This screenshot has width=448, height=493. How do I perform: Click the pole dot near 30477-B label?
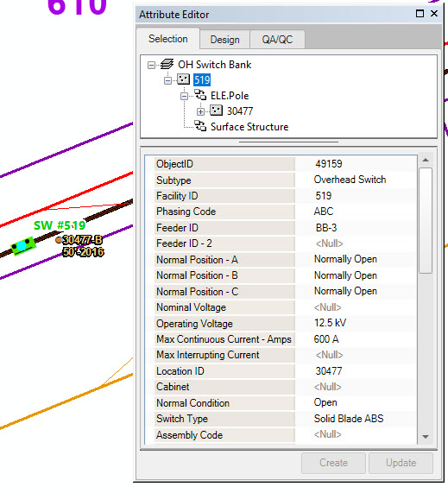click(x=59, y=240)
